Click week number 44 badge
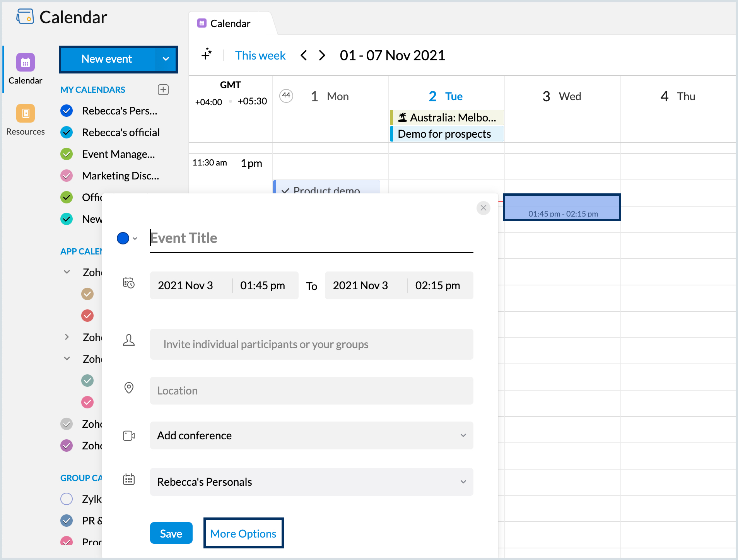This screenshot has height=560, width=738. point(286,96)
